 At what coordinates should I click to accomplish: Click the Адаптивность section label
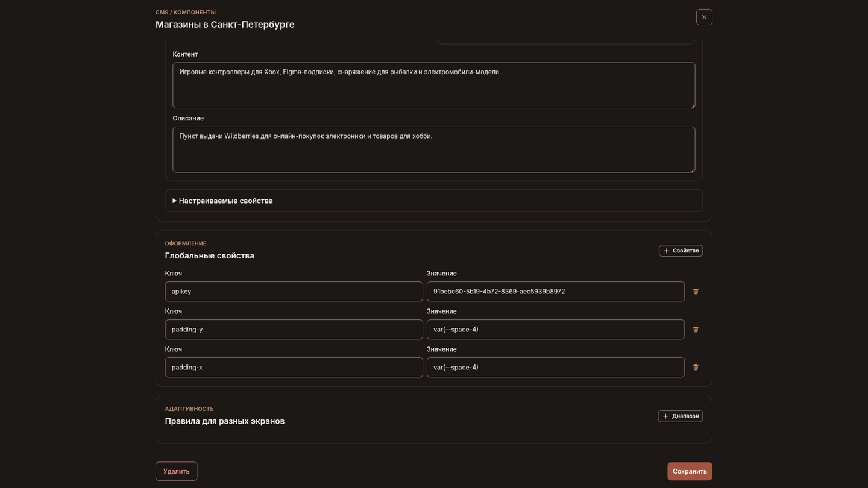coord(189,409)
